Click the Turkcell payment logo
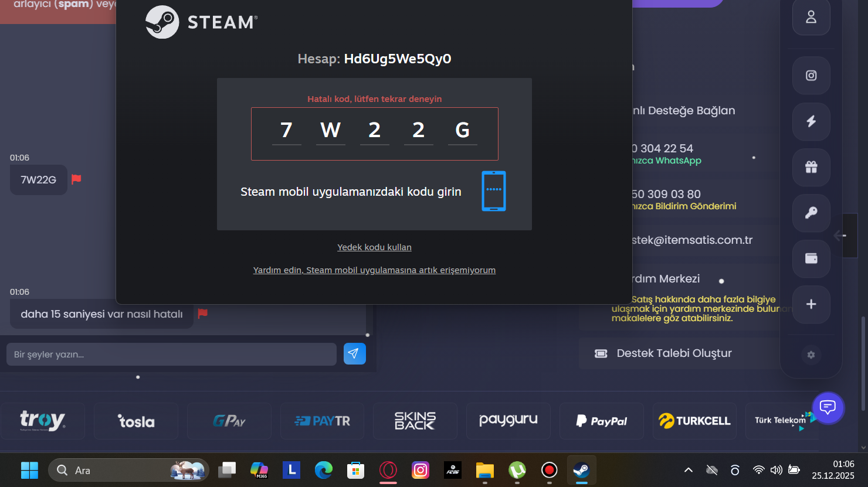Viewport: 868px width, 487px height. pos(695,421)
